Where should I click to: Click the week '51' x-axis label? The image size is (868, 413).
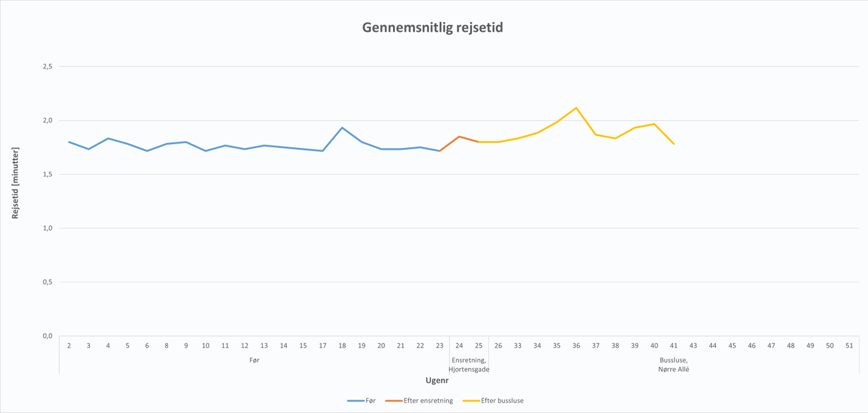[849, 346]
